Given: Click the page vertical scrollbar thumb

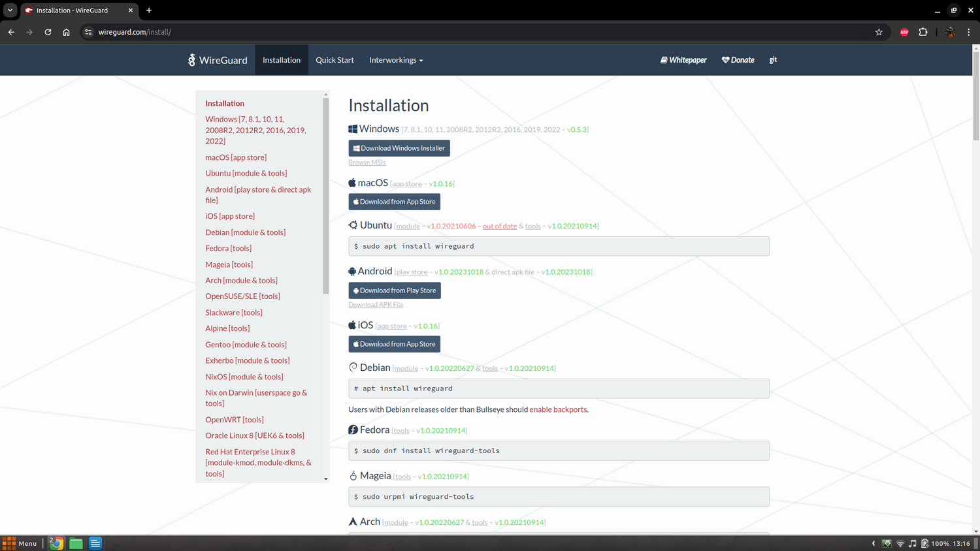Looking at the screenshot, I should click(x=976, y=96).
